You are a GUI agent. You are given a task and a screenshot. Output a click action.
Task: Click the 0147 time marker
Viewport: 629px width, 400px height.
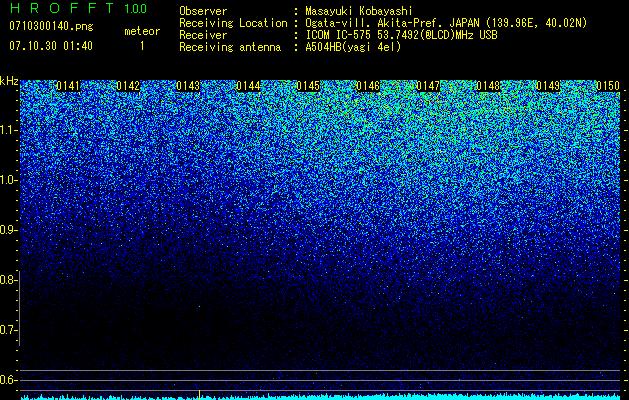pos(428,86)
